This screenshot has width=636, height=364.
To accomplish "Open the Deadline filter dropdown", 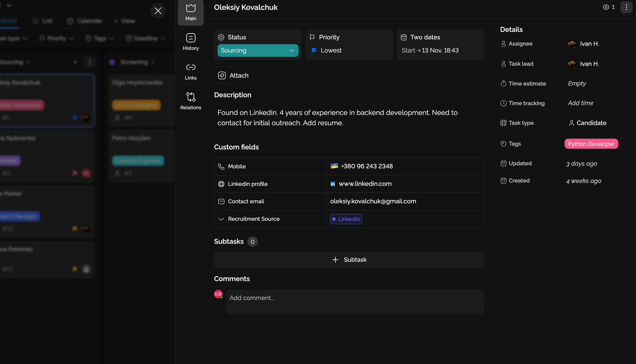I will 145,38.
